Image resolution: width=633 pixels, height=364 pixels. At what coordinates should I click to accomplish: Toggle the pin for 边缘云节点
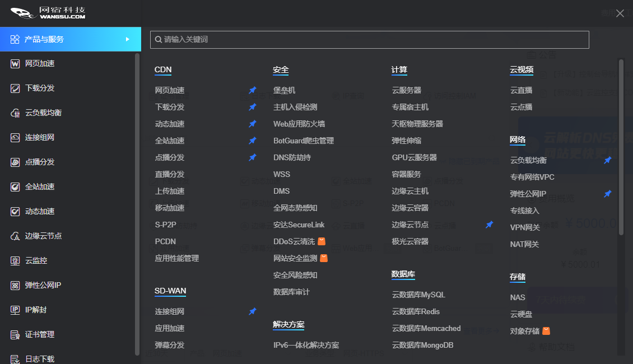coord(490,225)
